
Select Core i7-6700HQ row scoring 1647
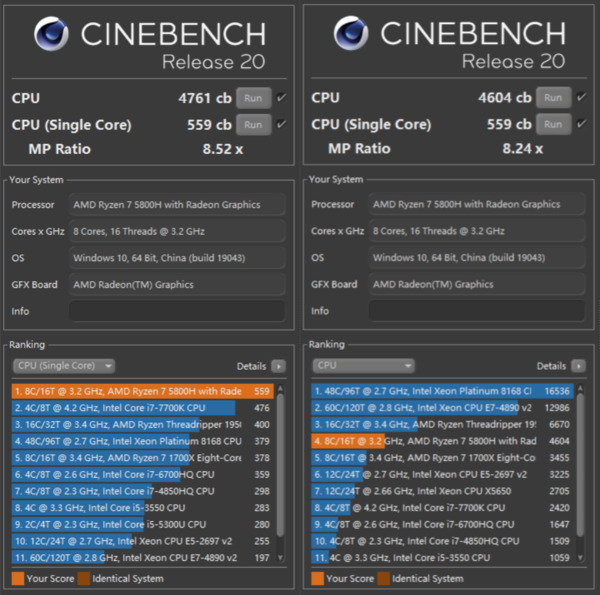[442, 524]
